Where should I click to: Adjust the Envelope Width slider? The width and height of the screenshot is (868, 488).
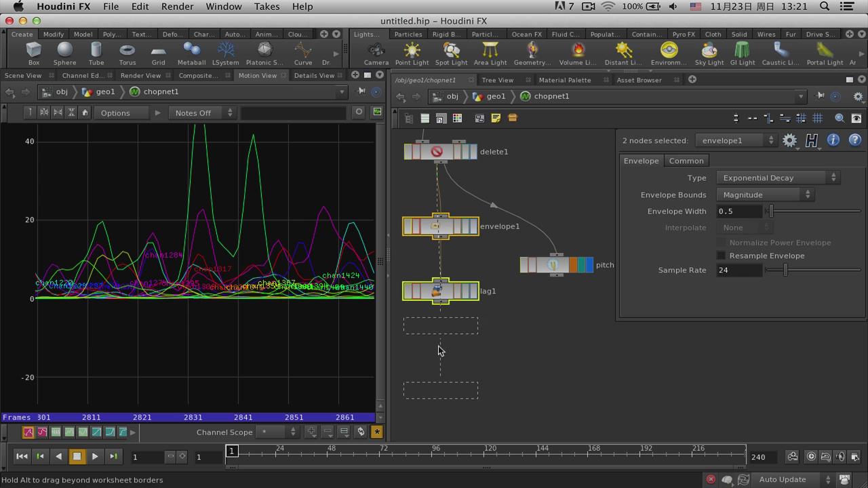coord(814,211)
